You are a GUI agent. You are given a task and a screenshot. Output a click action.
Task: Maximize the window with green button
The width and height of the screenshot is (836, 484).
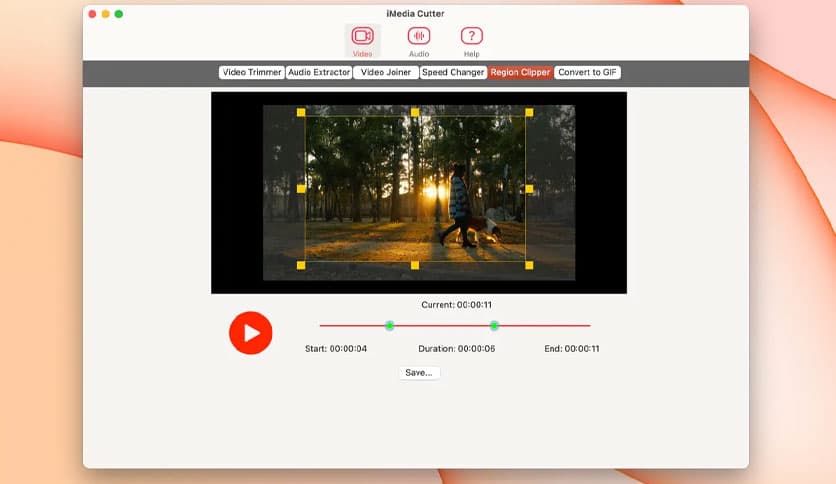(119, 14)
